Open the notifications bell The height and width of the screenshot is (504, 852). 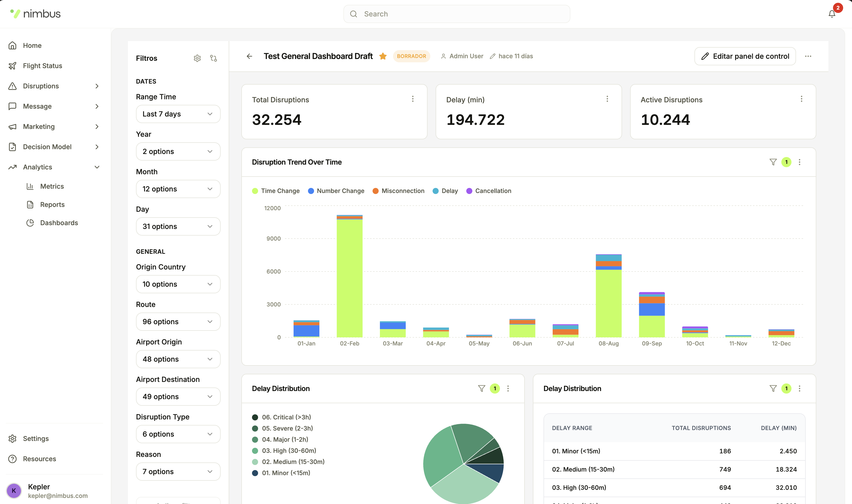[x=832, y=14]
